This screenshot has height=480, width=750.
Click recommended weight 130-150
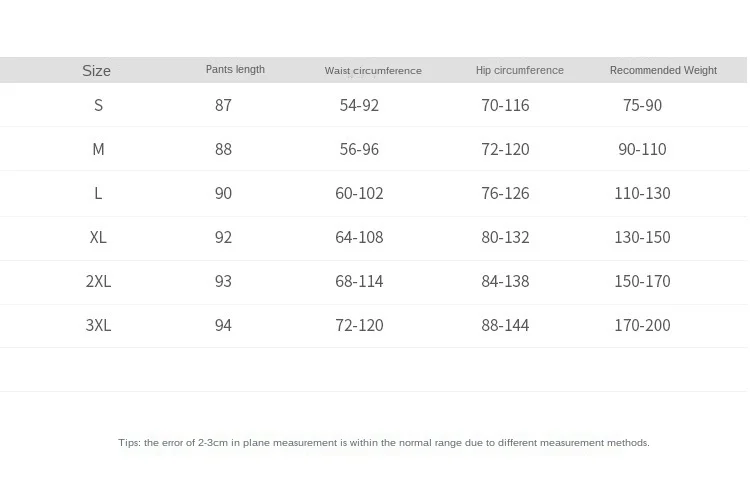tap(642, 237)
